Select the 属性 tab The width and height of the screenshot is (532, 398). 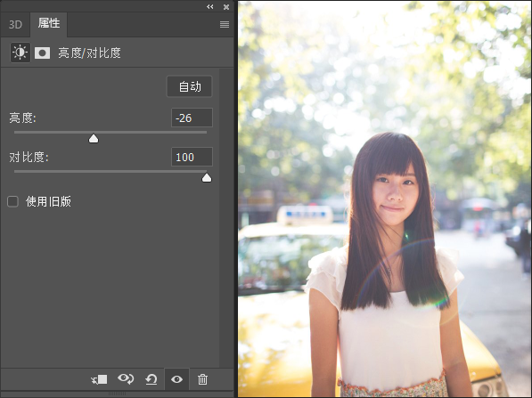point(49,24)
